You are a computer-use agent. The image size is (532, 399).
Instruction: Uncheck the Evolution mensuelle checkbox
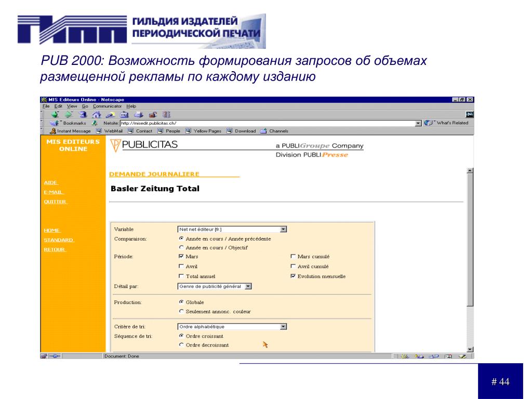[293, 276]
